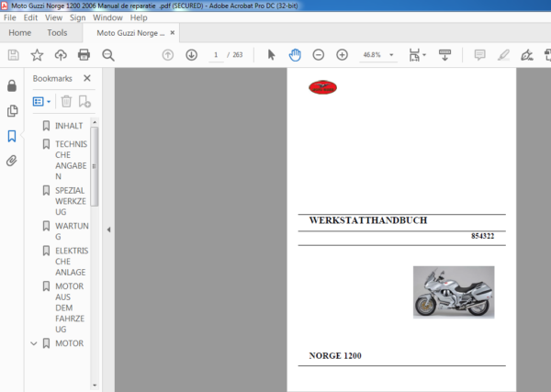Add a comment sticky note
Image resolution: width=551 pixels, height=392 pixels.
tap(479, 55)
